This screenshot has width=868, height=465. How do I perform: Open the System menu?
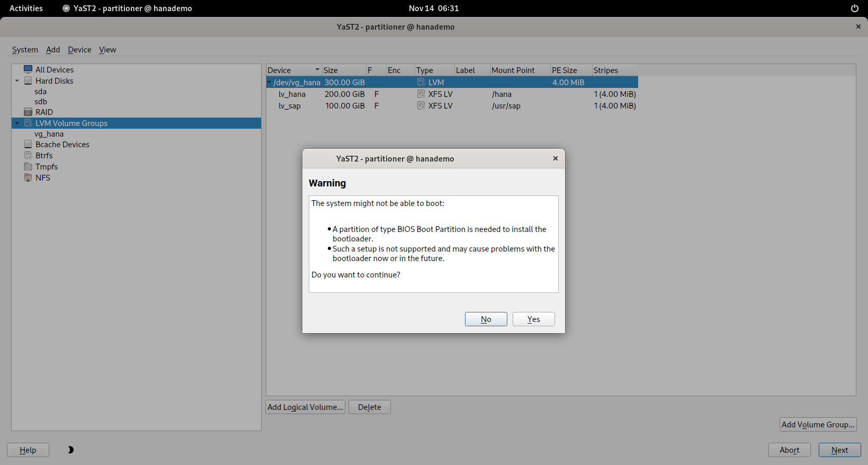25,50
